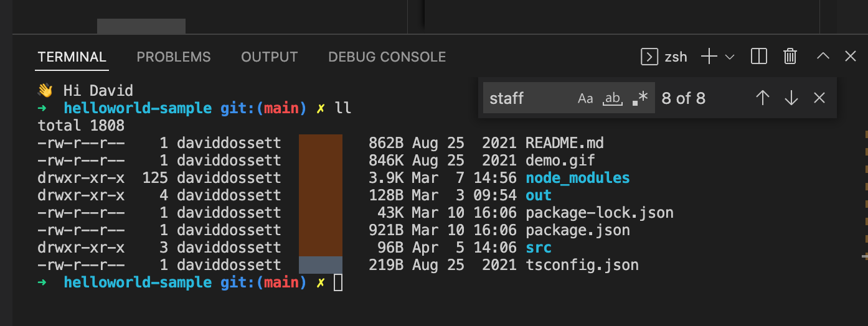The image size is (868, 326).
Task: Click the package.json file name
Action: pos(578,230)
